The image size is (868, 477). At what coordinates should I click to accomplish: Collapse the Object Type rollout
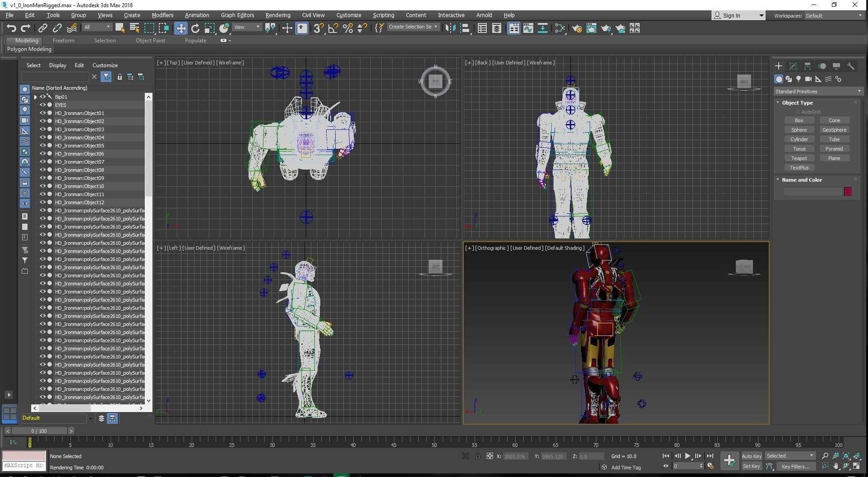(778, 102)
